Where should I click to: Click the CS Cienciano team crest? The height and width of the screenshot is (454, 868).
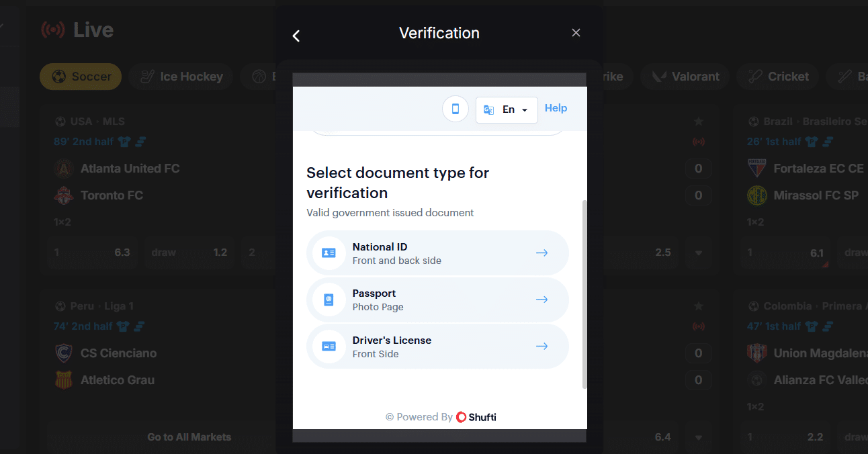tap(63, 353)
